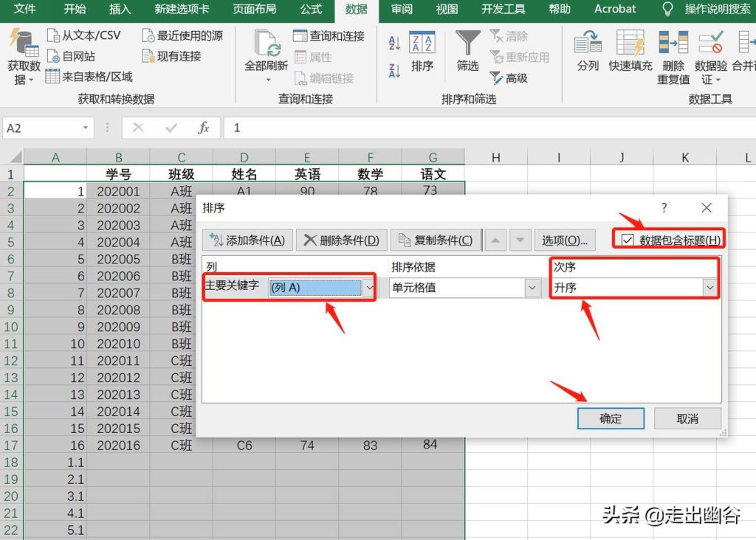Click the 删除重复值 remove duplicates icon
Screen dimensions: 756x540
(673, 42)
